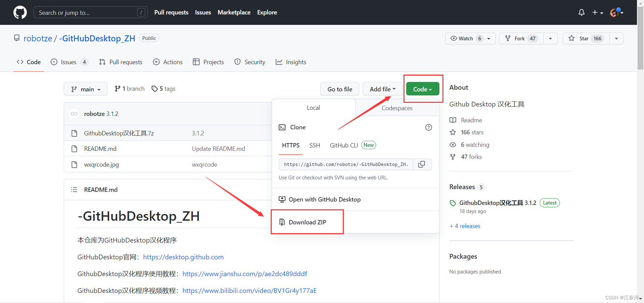Open the Insights tab
This screenshot has height=303, width=644.
[x=291, y=62]
